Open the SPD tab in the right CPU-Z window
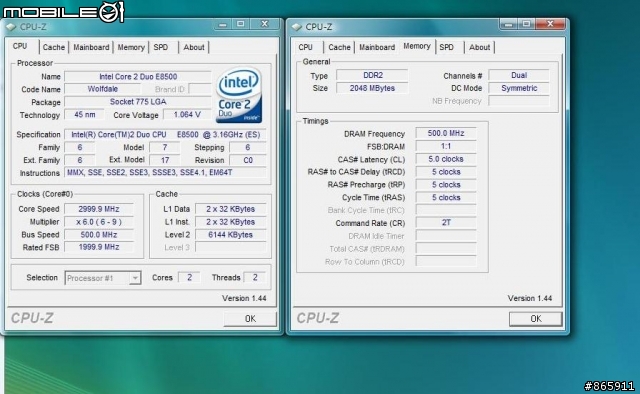This screenshot has height=394, width=640. 447,47
